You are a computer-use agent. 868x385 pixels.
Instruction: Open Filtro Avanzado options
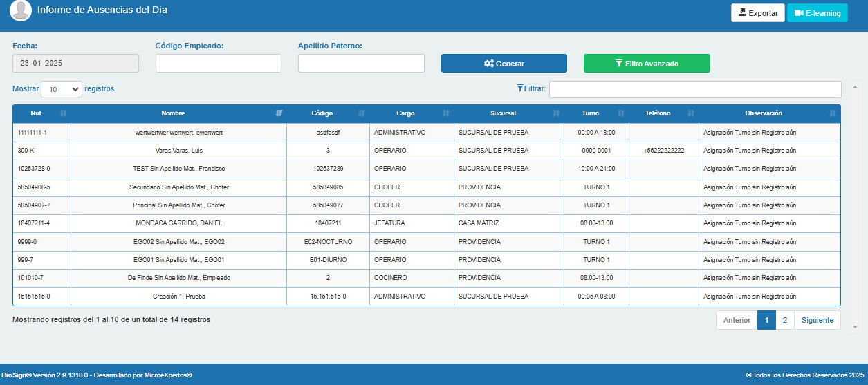point(647,64)
